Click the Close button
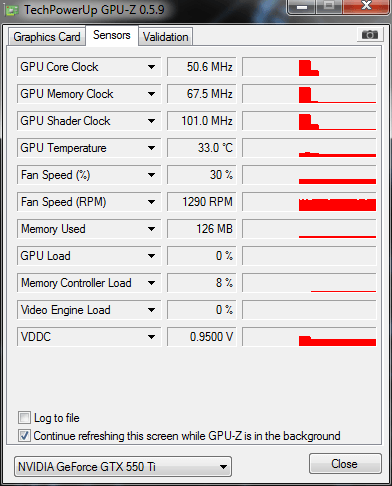Screen dimensions: 392x486 coord(345,464)
